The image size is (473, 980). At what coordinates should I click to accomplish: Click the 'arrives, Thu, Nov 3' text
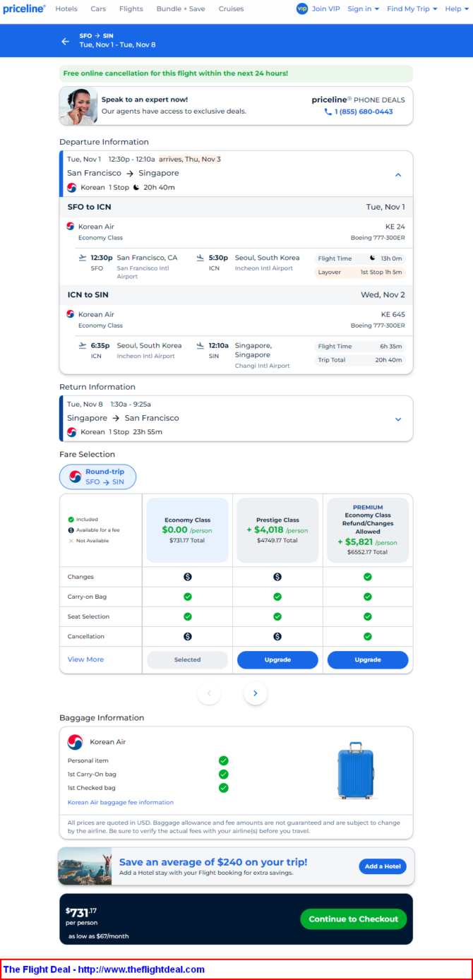click(x=190, y=159)
